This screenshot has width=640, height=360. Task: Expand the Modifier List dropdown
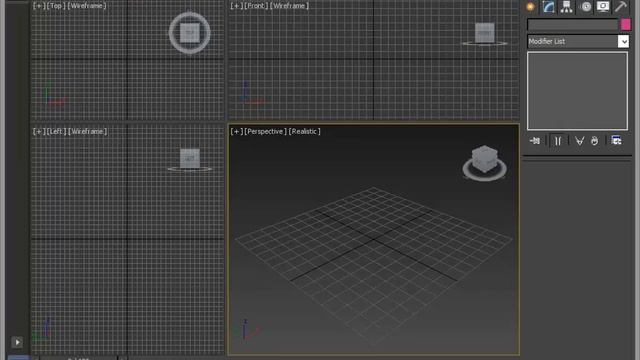(x=623, y=41)
